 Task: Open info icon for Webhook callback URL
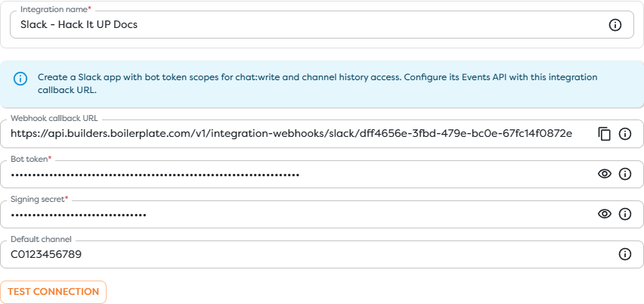[x=624, y=134]
